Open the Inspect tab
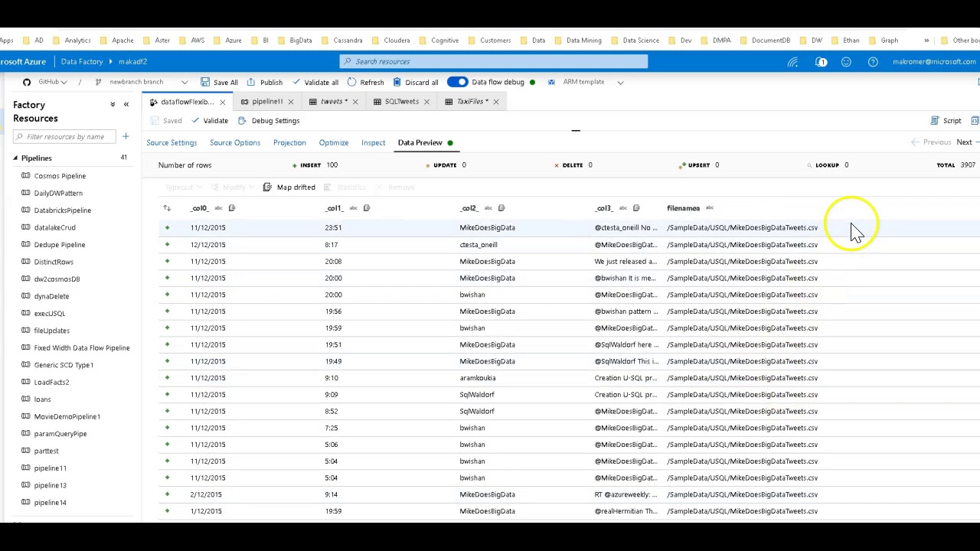The height and width of the screenshot is (551, 980). 373,143
